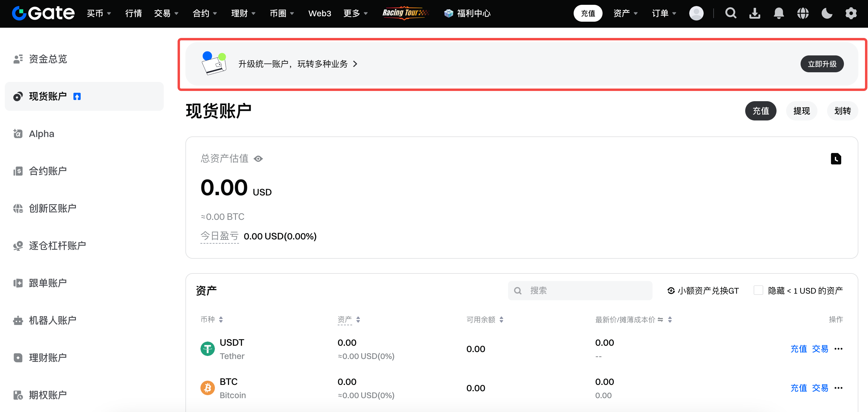Image resolution: width=868 pixels, height=412 pixels.
Task: Open the download app icon
Action: point(755,14)
